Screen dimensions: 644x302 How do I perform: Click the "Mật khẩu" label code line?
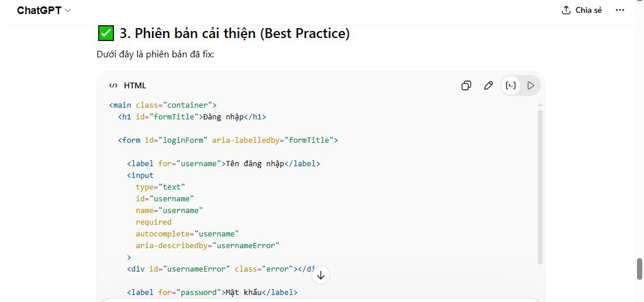click(x=212, y=293)
